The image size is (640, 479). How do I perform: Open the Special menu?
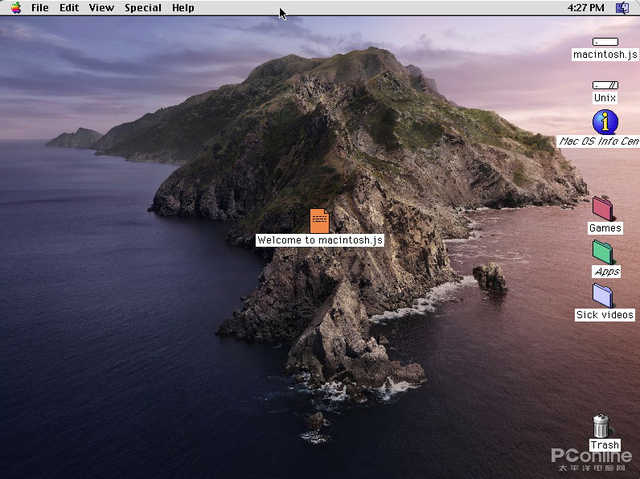pos(143,8)
